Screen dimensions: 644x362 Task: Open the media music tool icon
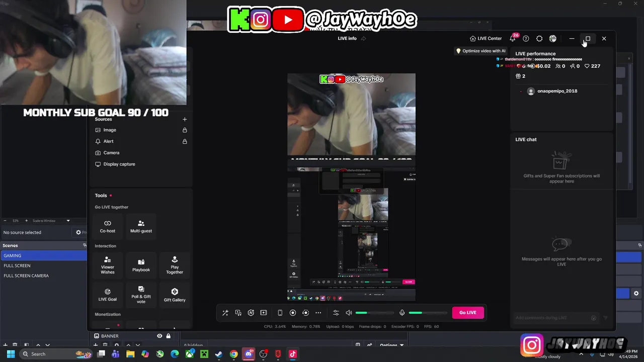[238, 313]
